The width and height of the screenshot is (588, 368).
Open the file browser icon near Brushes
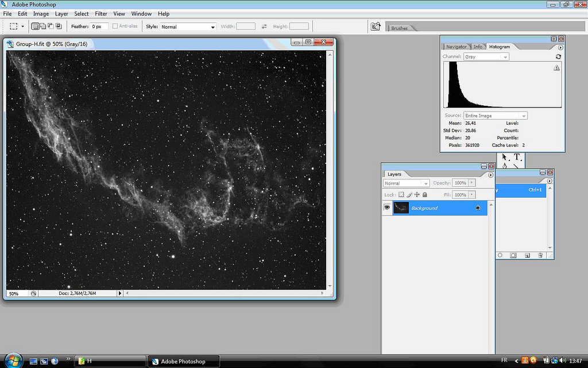coord(376,26)
